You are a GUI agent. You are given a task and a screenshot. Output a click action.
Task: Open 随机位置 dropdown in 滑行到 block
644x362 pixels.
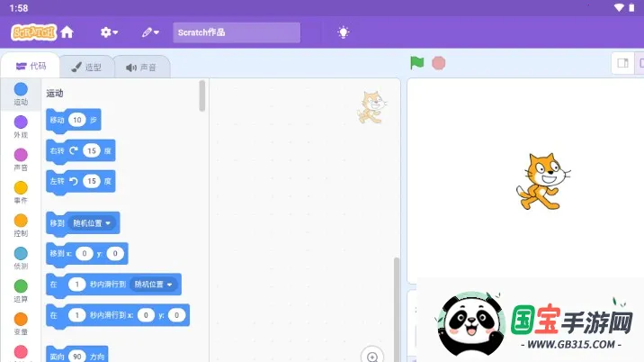pos(154,285)
